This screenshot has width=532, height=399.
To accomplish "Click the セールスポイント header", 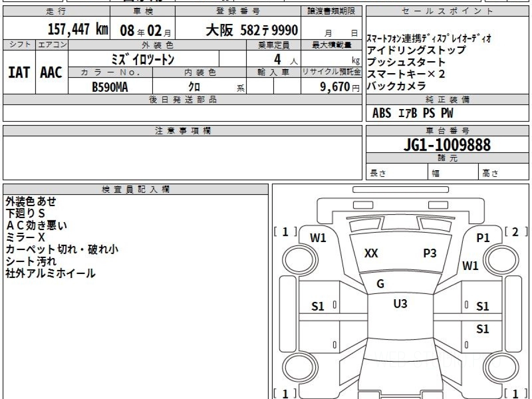I will pyautogui.click(x=447, y=12).
